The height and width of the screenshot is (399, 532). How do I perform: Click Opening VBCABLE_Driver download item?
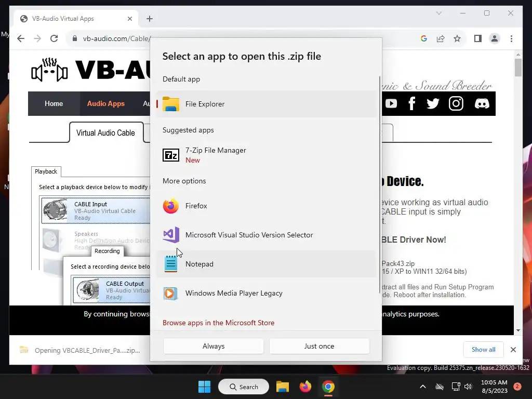80,350
